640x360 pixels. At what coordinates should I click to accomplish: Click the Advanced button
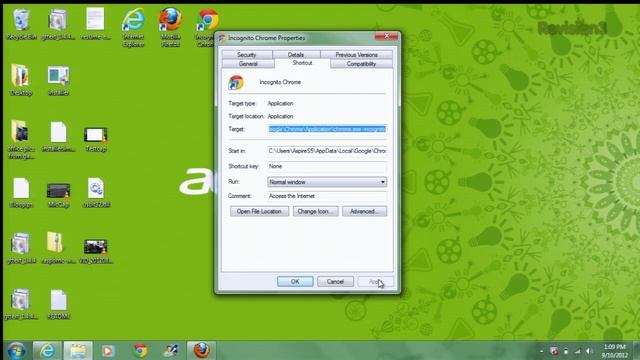(x=364, y=211)
